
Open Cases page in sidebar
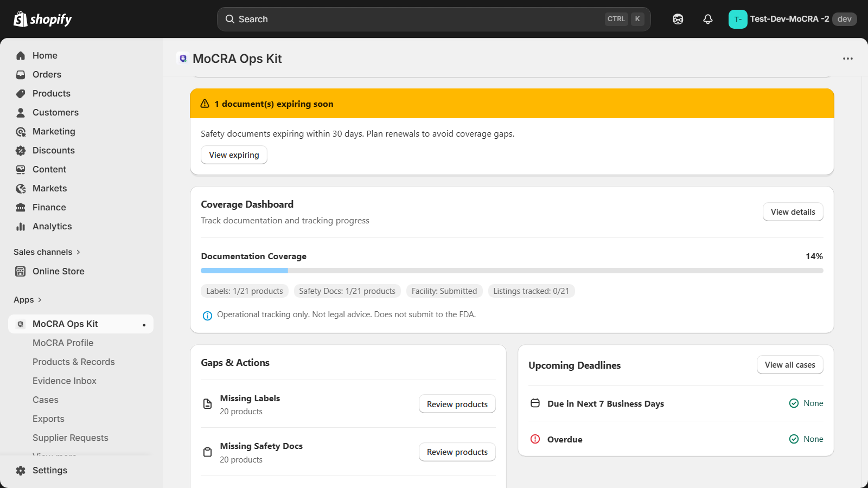coord(46,400)
